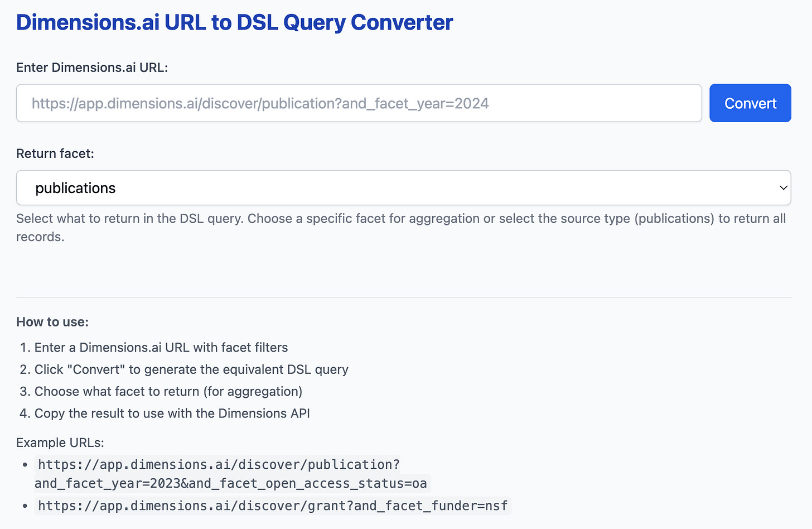The height and width of the screenshot is (529, 812).
Task: Click the example publication URL with year=2023
Action: tap(233, 474)
